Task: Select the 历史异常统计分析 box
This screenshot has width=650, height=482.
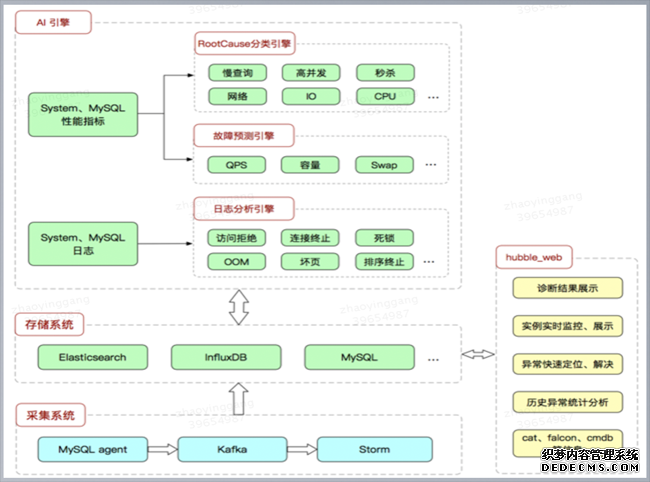Action: pos(567,402)
